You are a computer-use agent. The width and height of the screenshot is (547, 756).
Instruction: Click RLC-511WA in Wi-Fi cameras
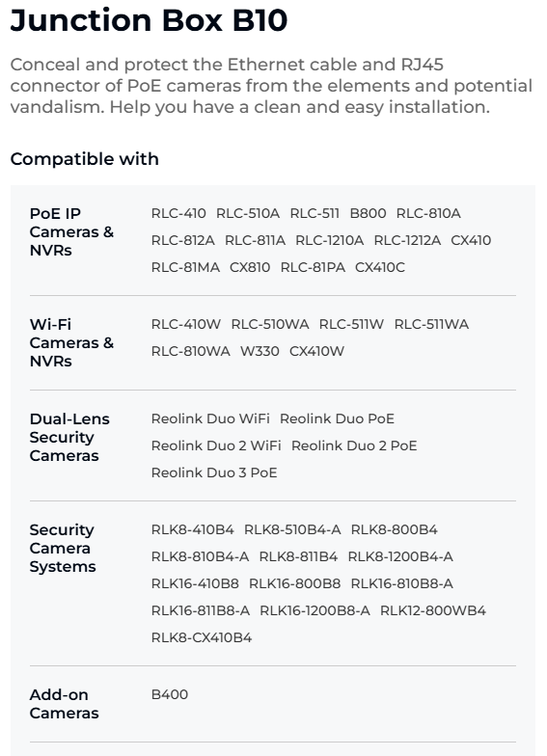tap(431, 324)
